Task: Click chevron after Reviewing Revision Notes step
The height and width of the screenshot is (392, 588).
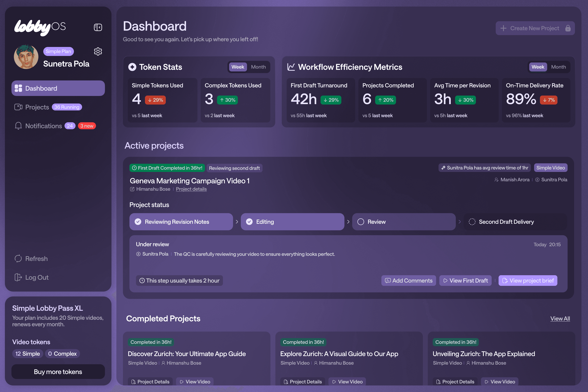Action: tap(237, 222)
